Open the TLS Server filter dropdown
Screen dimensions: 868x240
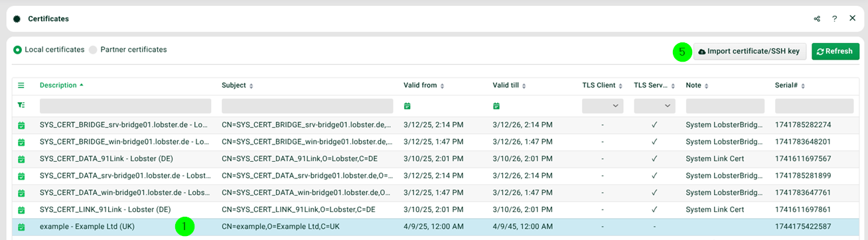click(x=654, y=106)
